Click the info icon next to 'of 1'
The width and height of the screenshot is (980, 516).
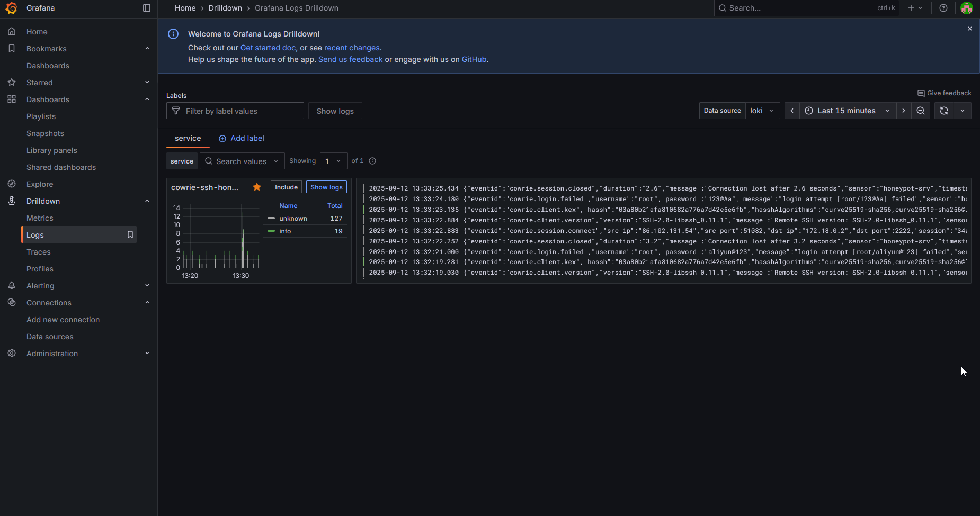[372, 161]
